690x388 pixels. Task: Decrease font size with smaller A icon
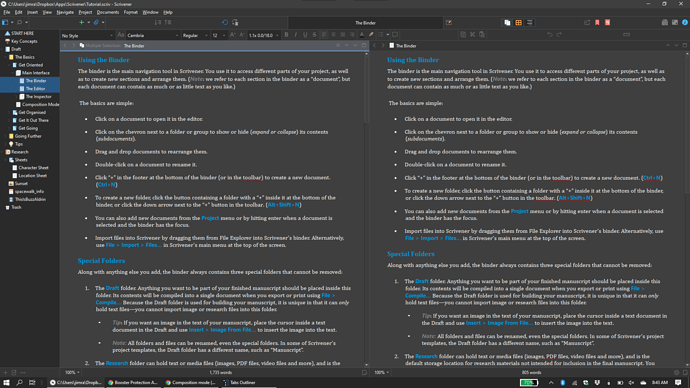point(242,35)
